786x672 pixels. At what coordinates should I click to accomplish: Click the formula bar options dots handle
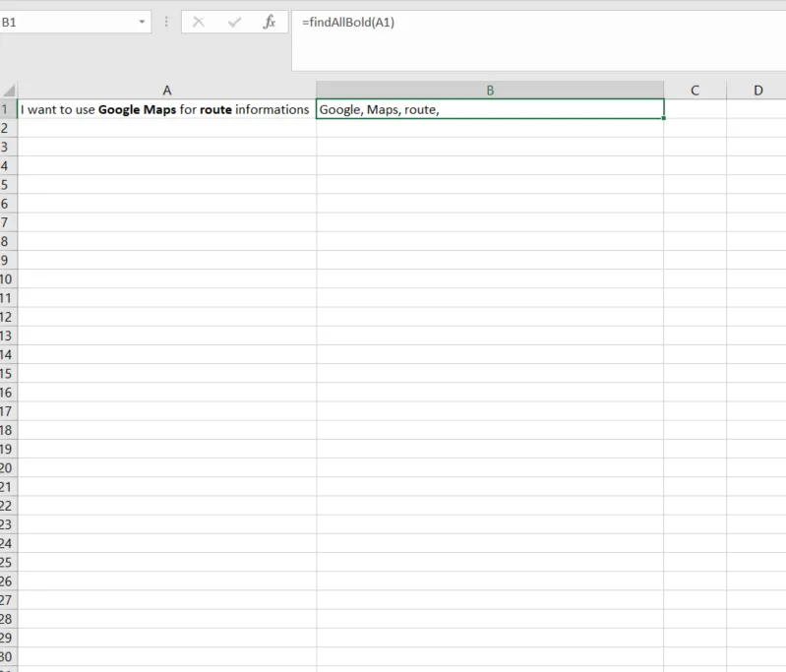pos(166,22)
